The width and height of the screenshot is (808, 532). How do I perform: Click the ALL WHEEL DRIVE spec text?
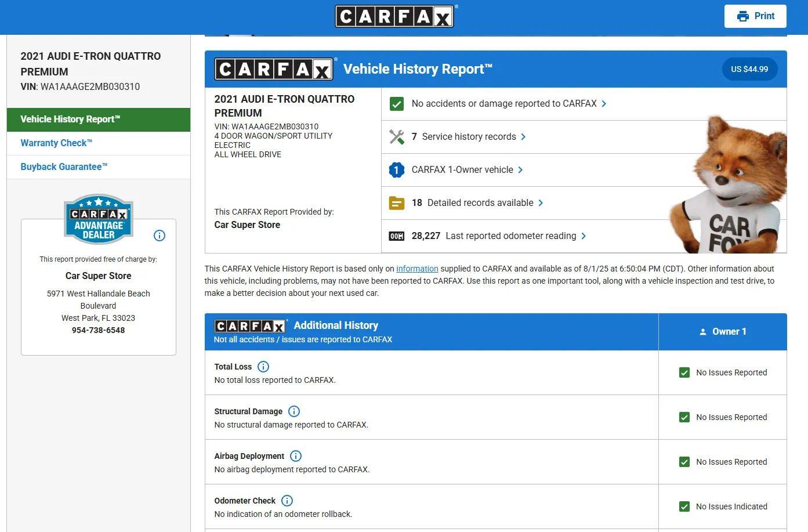tap(248, 154)
